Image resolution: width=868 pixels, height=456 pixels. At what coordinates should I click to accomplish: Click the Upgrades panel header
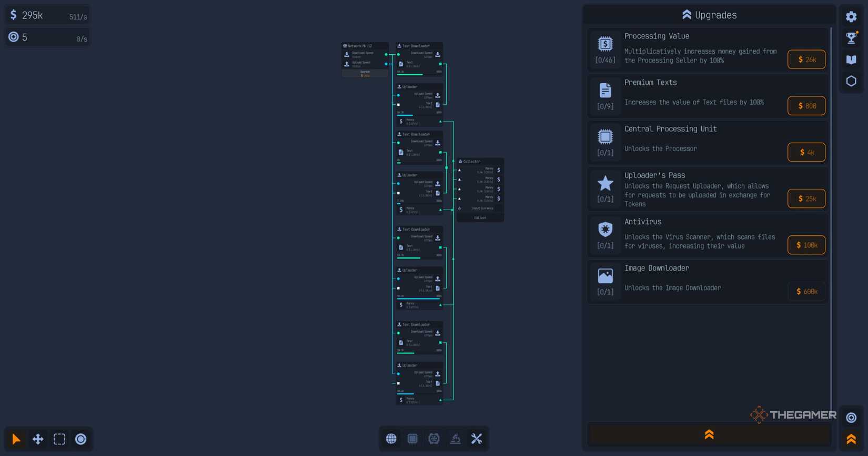click(x=709, y=15)
